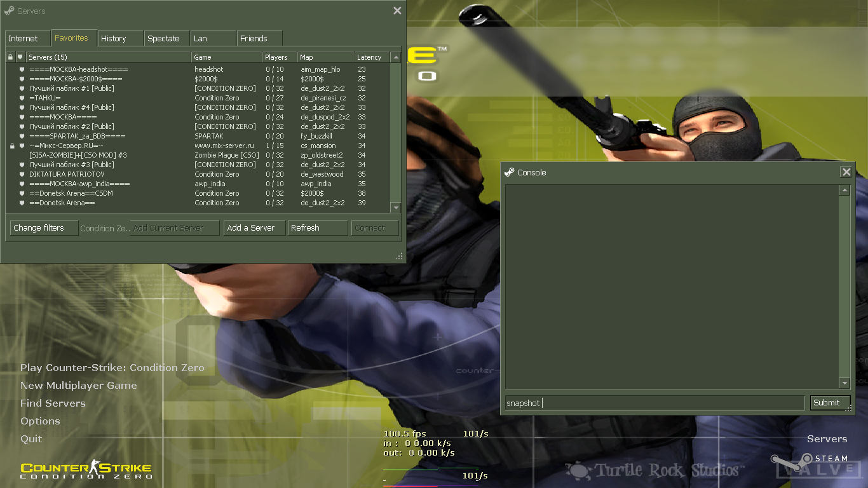
Task: Click shield icon of =TAHKU= server
Action: pyautogui.click(x=21, y=98)
